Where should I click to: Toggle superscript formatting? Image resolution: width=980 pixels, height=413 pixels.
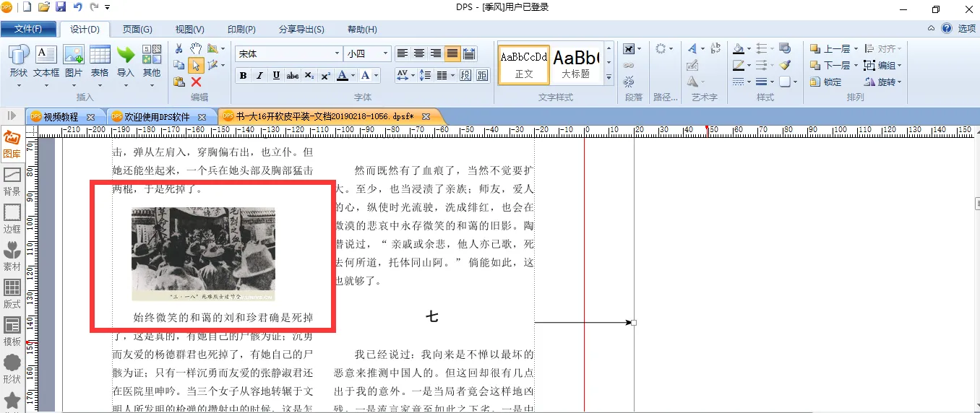pos(326,75)
